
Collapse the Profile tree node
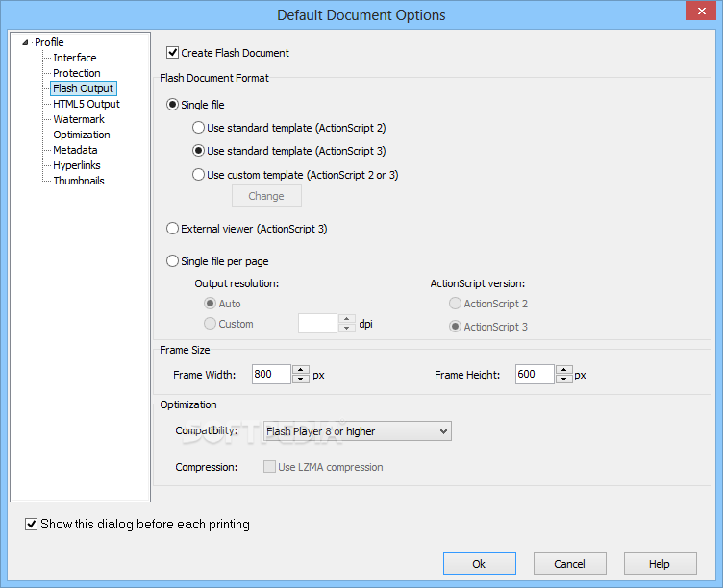click(x=25, y=43)
